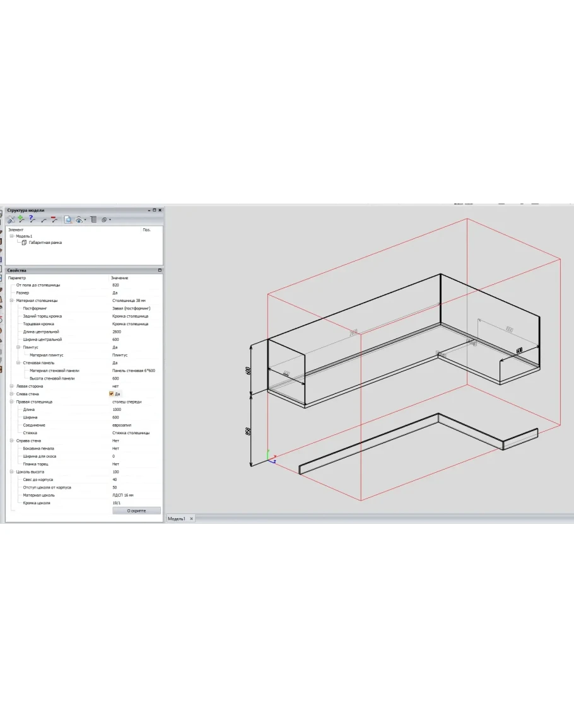
Task: Click the green plus add-element icon
Action: pyautogui.click(x=21, y=219)
